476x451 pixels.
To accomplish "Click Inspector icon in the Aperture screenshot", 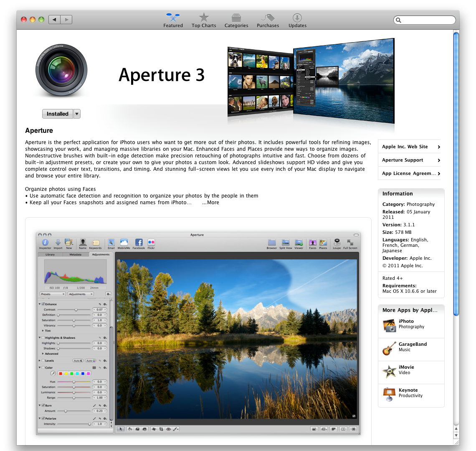I will (45, 244).
